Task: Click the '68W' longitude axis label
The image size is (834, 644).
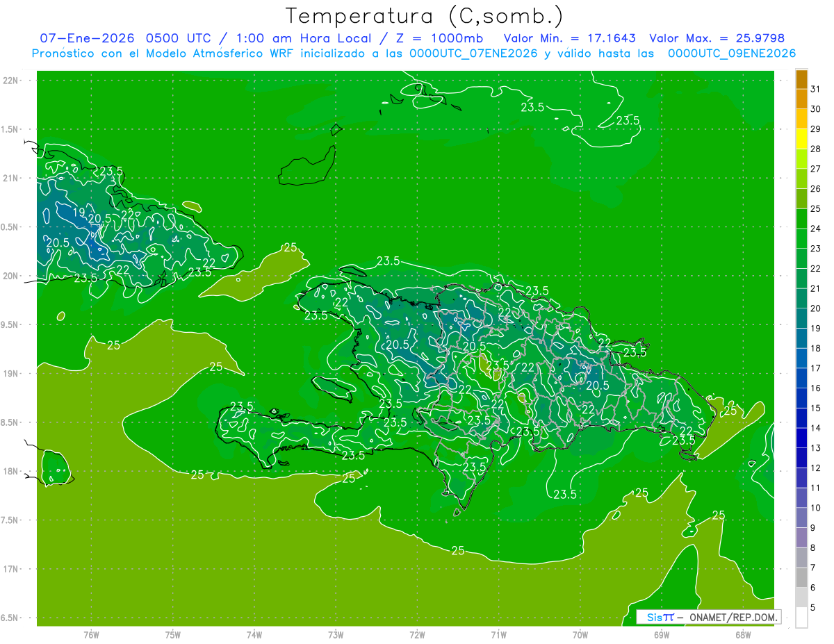Action: [742, 634]
